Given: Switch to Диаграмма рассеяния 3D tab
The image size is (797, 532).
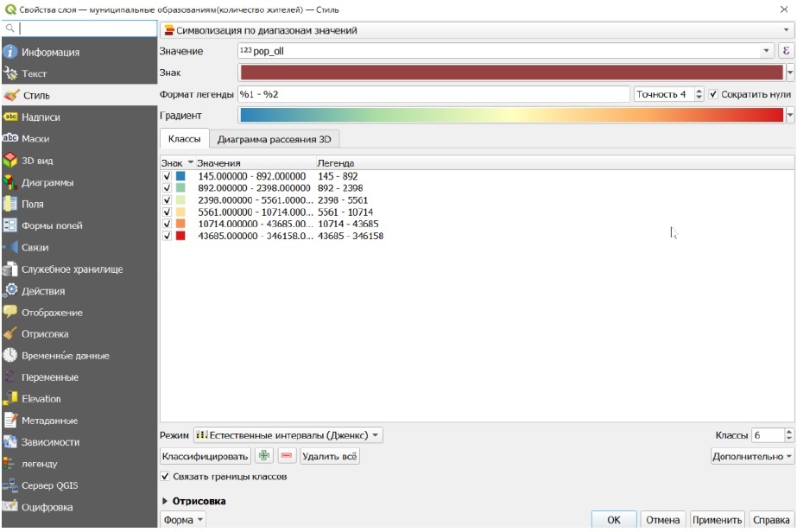Looking at the screenshot, I should click(275, 139).
